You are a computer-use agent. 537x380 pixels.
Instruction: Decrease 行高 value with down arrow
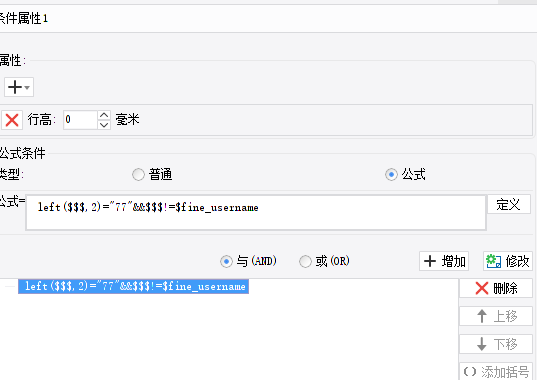point(104,125)
